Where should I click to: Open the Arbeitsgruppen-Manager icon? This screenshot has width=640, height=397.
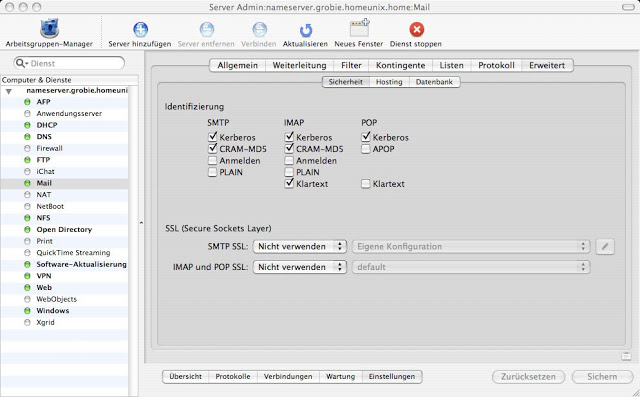coord(49,29)
